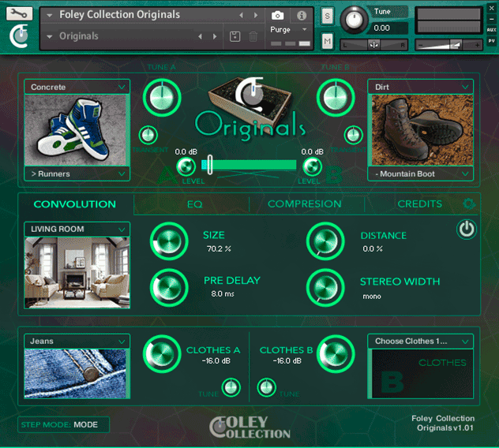This screenshot has height=448, width=499.
Task: Toggle Mute with the M button
Action: click(x=327, y=41)
